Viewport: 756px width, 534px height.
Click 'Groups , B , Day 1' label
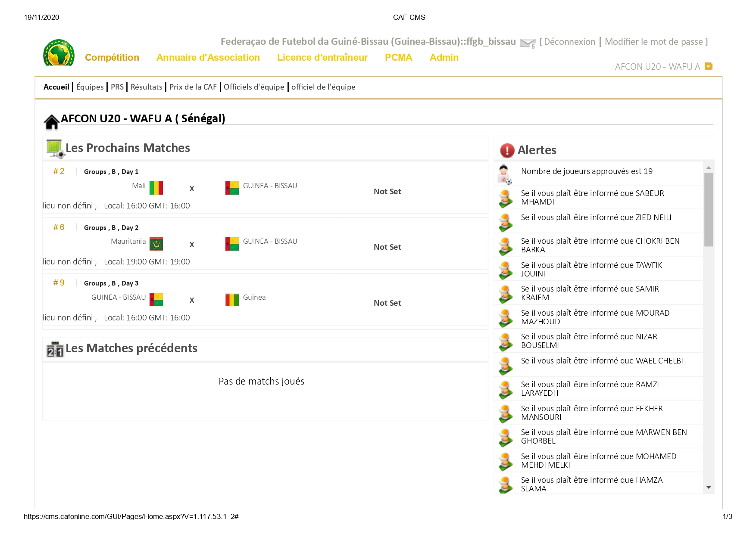[111, 172]
